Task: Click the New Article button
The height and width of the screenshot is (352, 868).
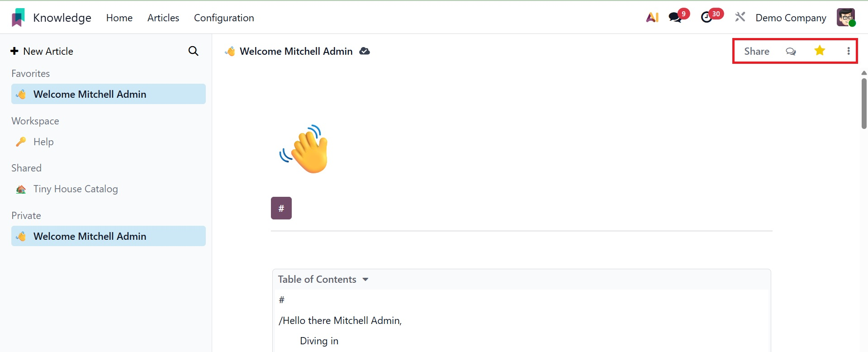Action: 42,51
